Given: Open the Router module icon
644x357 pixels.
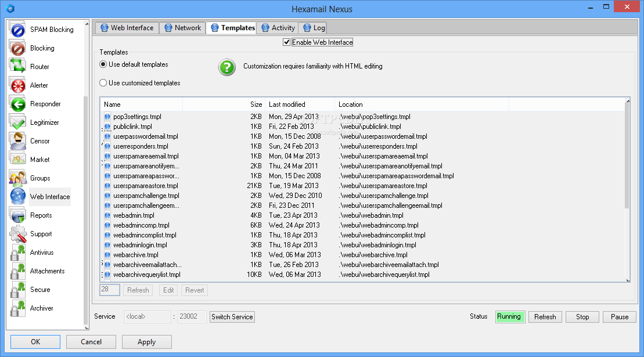Looking at the screenshot, I should coord(17,67).
